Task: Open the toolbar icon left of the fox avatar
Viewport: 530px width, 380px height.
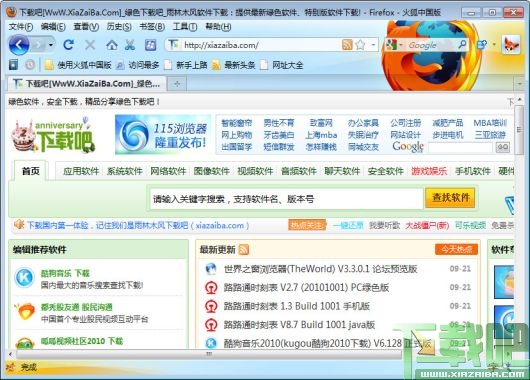Action: [x=482, y=45]
